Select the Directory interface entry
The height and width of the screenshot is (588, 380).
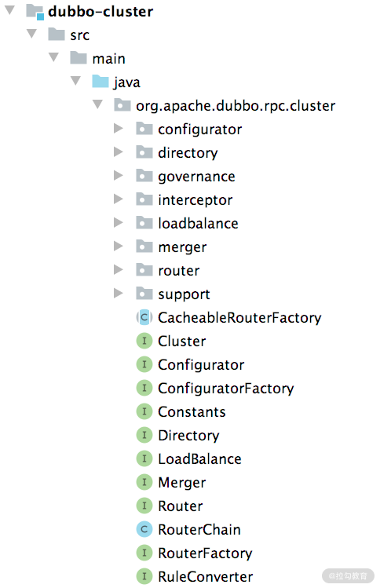coord(188,436)
